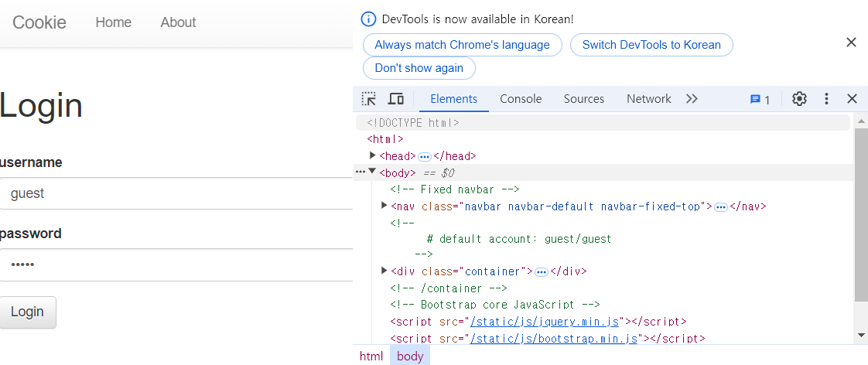Switch to the Console tab
This screenshot has width=868, height=365.
(521, 99)
